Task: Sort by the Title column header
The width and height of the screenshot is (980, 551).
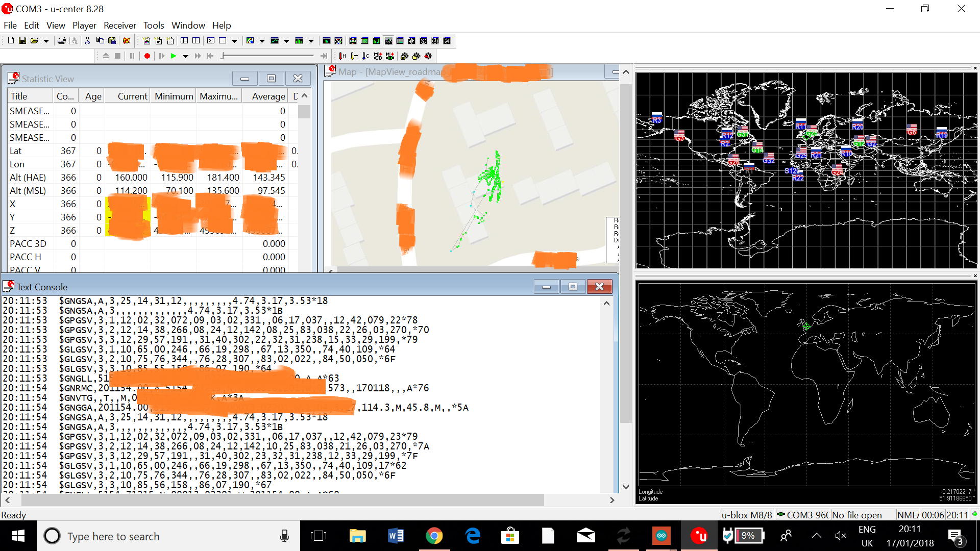Action: pos(30,96)
